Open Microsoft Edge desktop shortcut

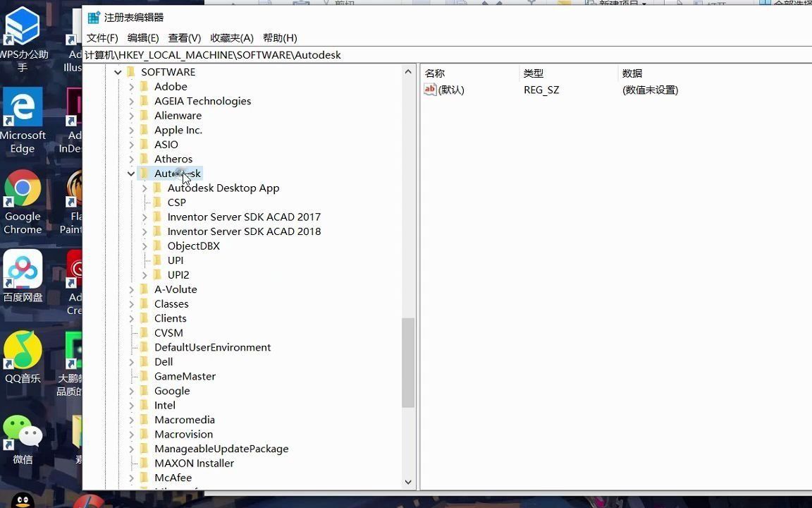(x=23, y=120)
